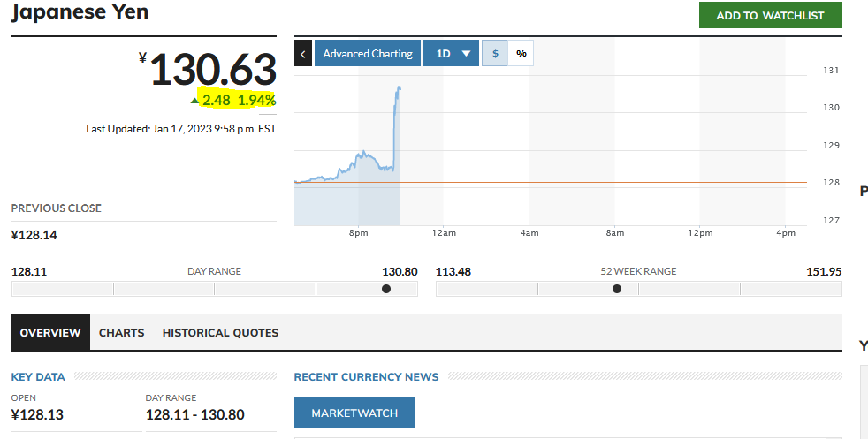Collapse chart panel with left chevron

click(x=303, y=53)
